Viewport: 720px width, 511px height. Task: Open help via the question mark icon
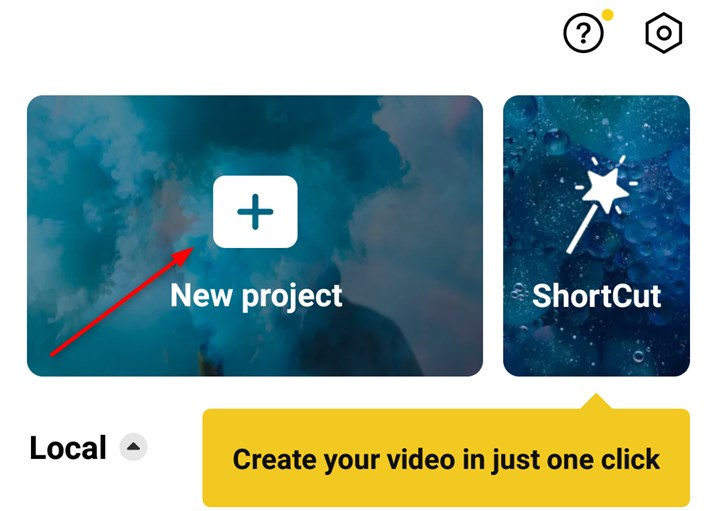pyautogui.click(x=583, y=33)
